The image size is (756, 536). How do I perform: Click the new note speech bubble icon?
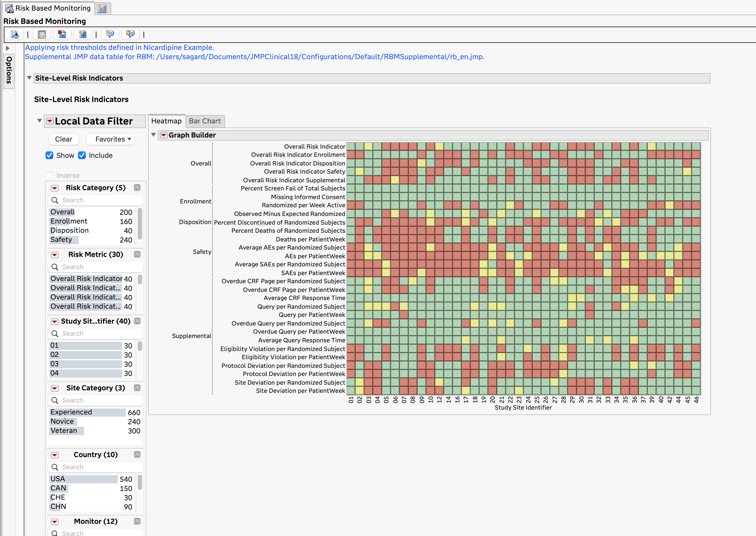tap(110, 34)
